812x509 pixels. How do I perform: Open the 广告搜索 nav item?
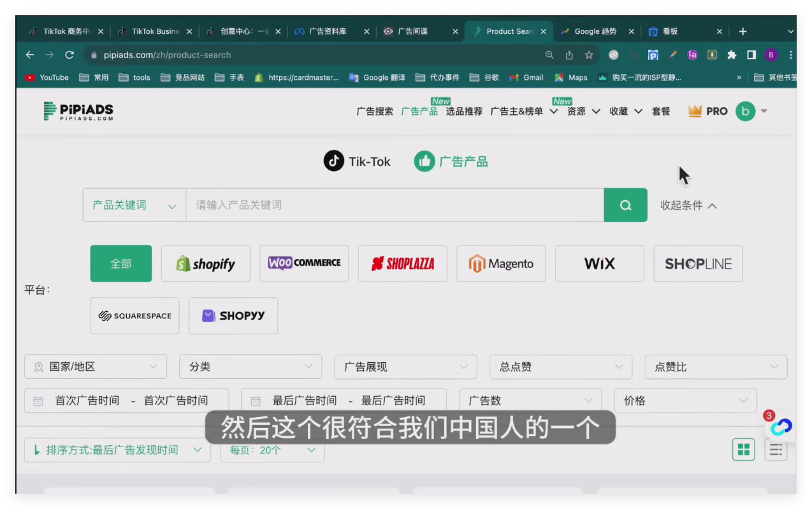point(375,111)
